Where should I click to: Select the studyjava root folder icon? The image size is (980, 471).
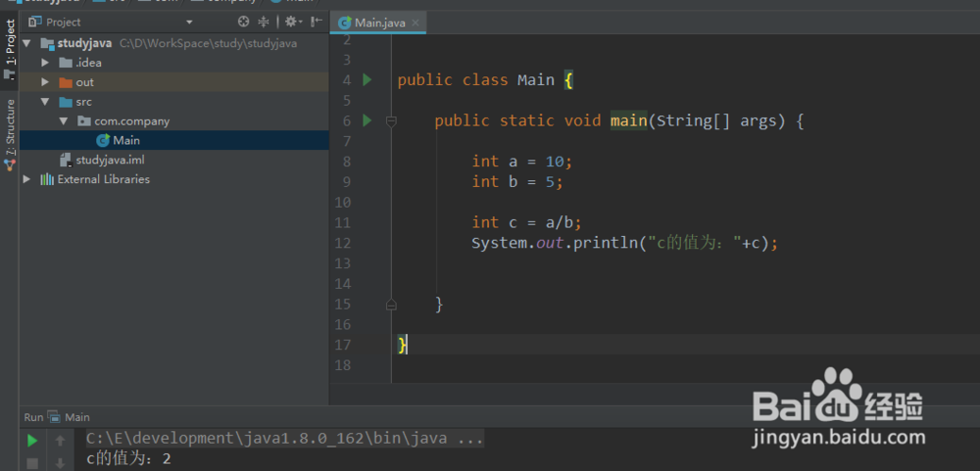[47, 43]
